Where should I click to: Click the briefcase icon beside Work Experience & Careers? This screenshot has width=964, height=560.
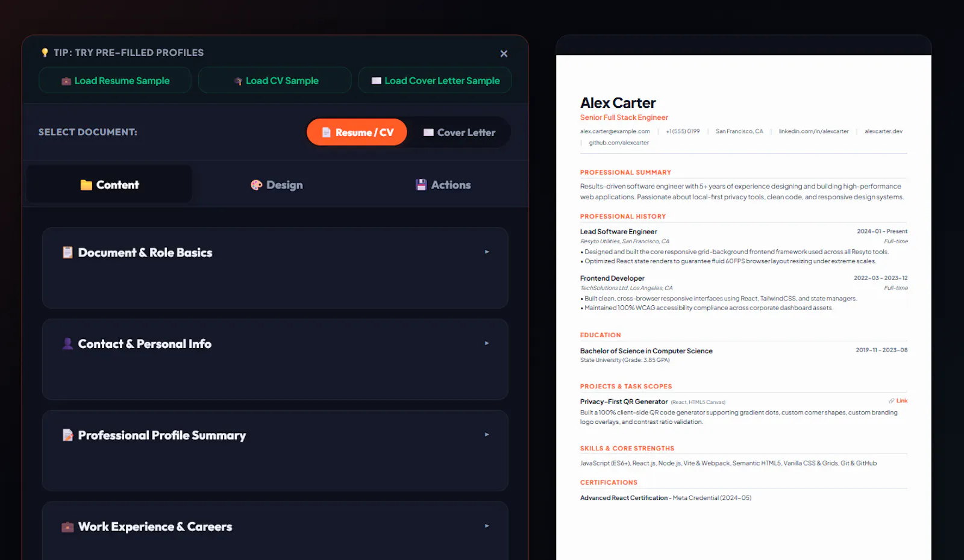coord(67,527)
